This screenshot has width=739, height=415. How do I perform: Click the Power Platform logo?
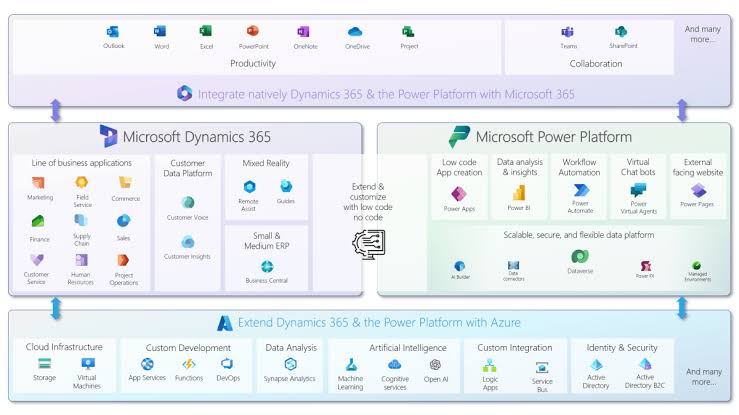point(459,137)
